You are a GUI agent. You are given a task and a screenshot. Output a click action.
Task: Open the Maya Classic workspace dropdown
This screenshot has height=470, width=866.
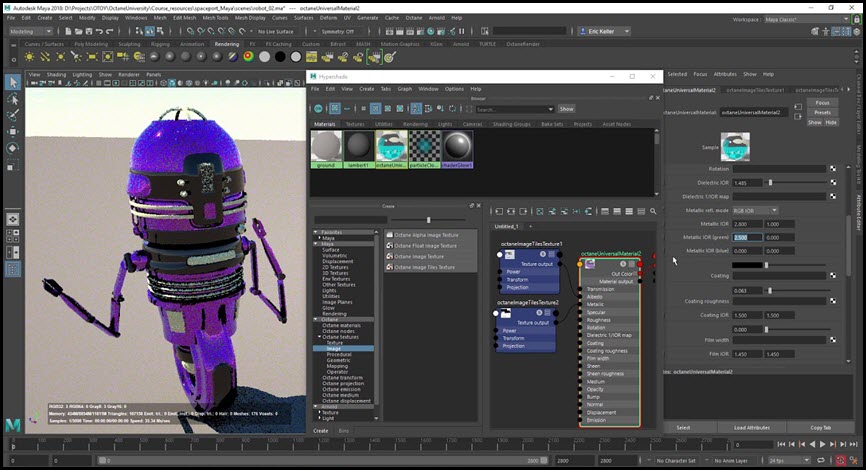pos(806,19)
